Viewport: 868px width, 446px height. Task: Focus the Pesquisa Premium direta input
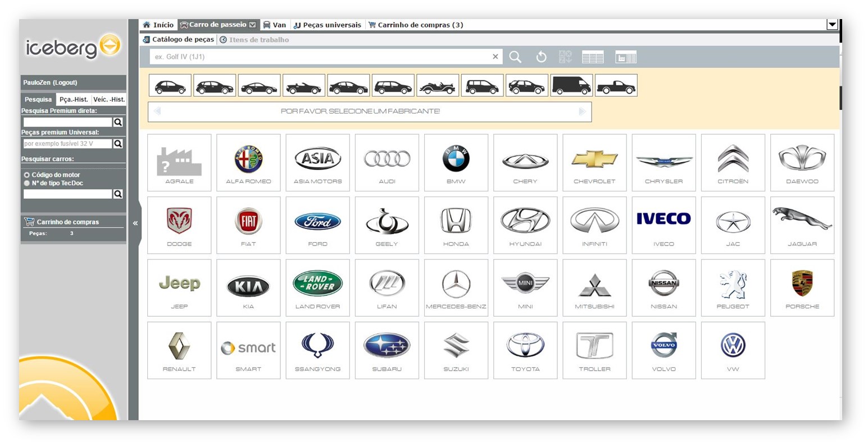tap(67, 122)
